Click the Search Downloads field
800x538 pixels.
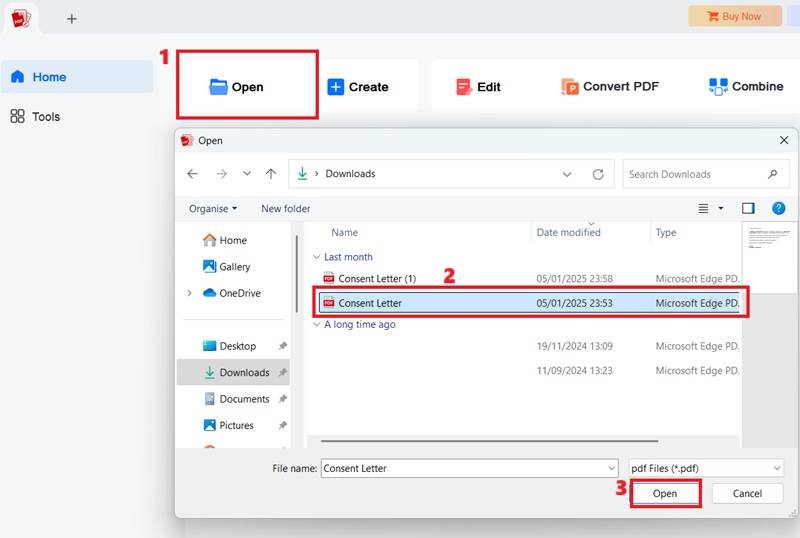[x=706, y=174]
